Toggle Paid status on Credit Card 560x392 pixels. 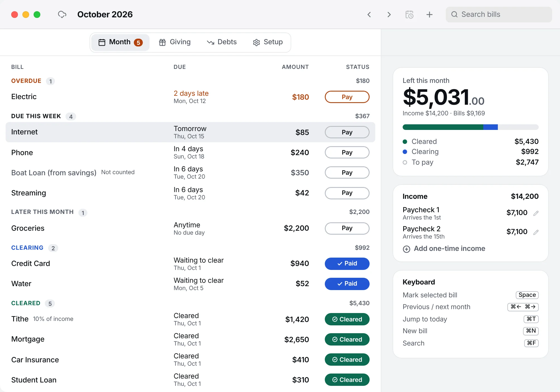pyautogui.click(x=347, y=263)
